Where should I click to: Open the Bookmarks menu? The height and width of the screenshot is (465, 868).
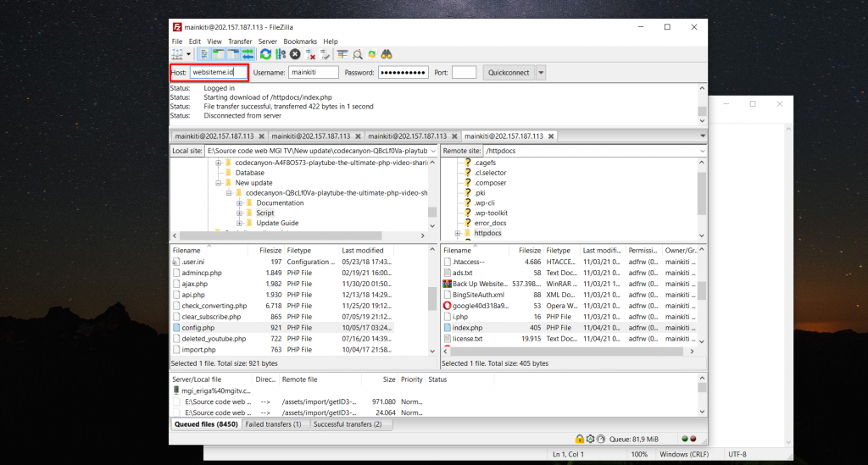click(x=300, y=42)
